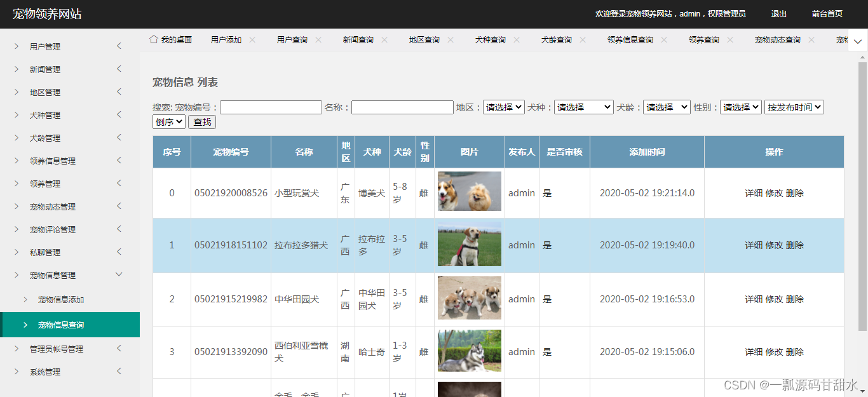
Task: Click 删除 for 小型玩赏犬 row
Action: 795,193
